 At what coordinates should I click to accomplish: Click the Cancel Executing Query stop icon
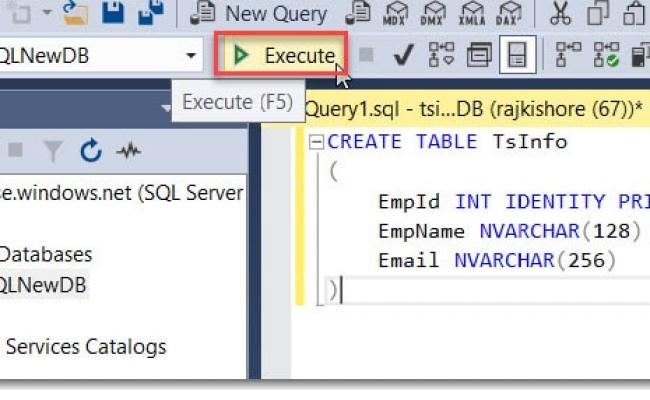pyautogui.click(x=366, y=54)
